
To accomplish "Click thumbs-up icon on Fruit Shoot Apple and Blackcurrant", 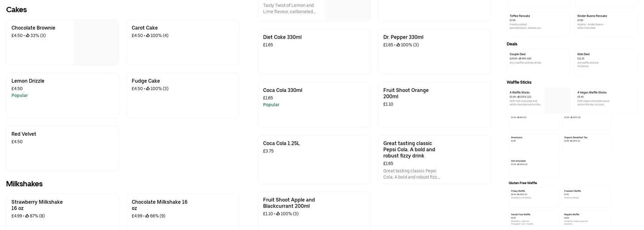I will [278, 214].
